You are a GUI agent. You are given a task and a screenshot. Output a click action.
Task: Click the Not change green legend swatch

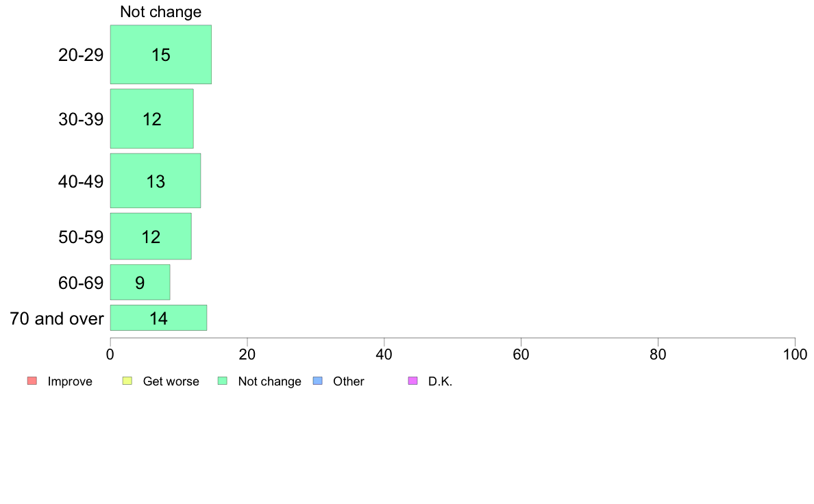222,381
